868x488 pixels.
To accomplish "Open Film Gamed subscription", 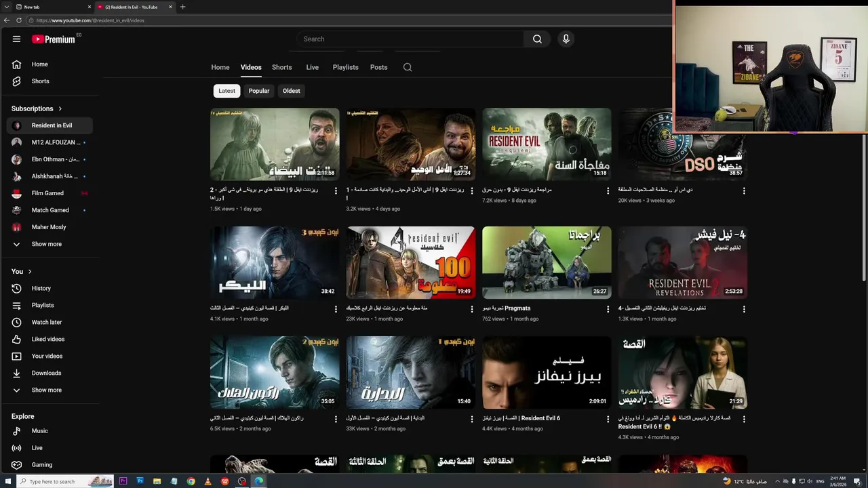I will pyautogui.click(x=49, y=193).
